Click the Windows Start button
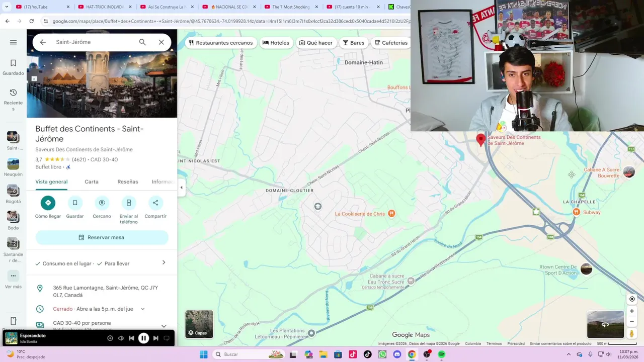644x362 pixels. (204, 354)
